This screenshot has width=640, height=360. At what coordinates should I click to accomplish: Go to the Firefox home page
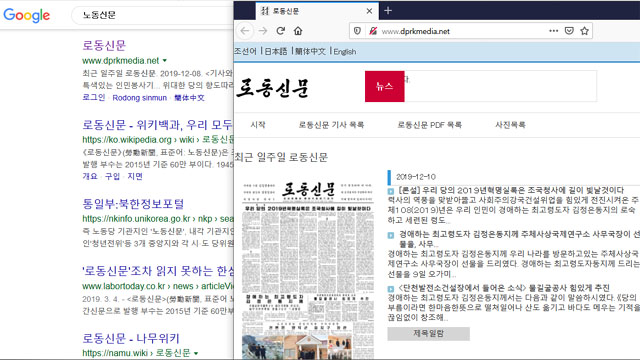click(x=298, y=31)
